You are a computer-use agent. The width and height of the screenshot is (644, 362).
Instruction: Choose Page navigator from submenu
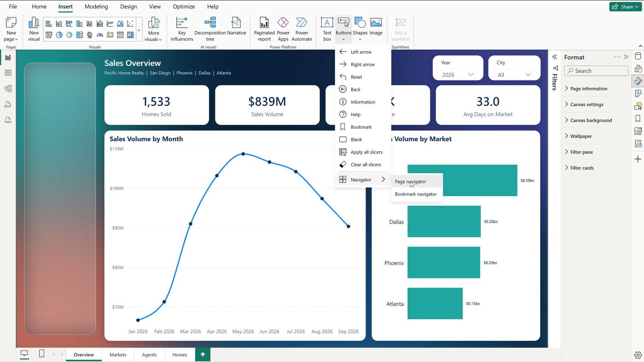(x=417, y=181)
